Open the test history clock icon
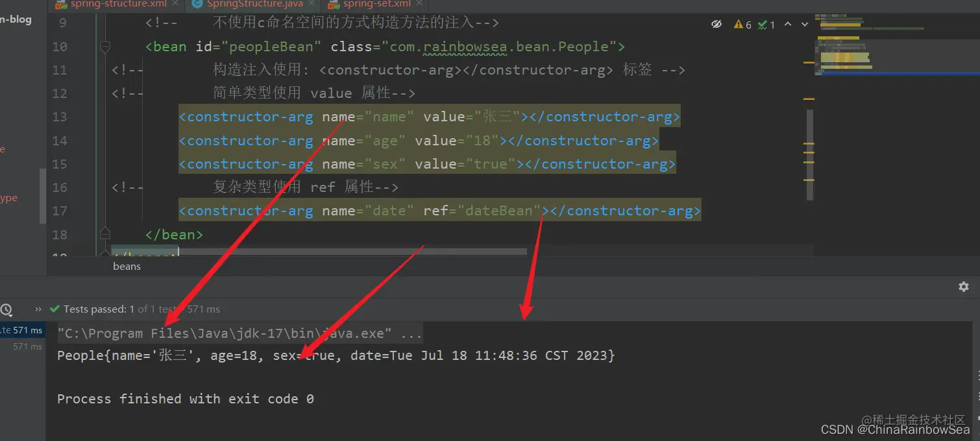The image size is (980, 441). click(x=6, y=309)
